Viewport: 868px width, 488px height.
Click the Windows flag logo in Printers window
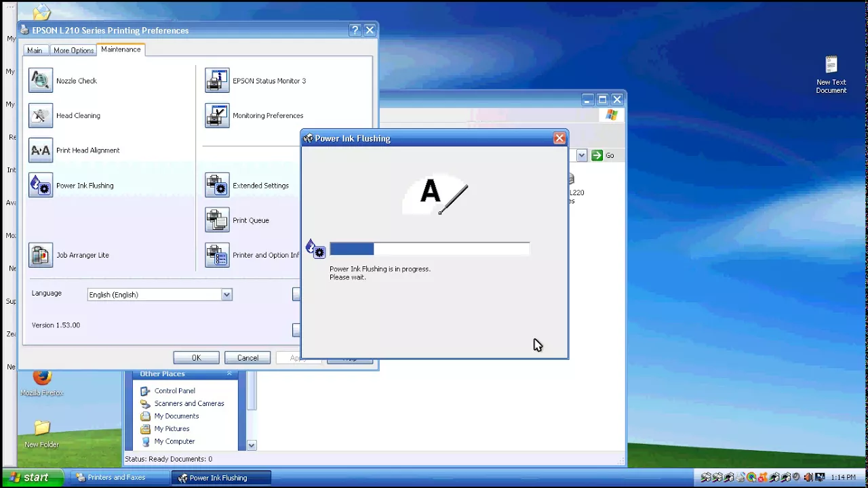(x=612, y=115)
